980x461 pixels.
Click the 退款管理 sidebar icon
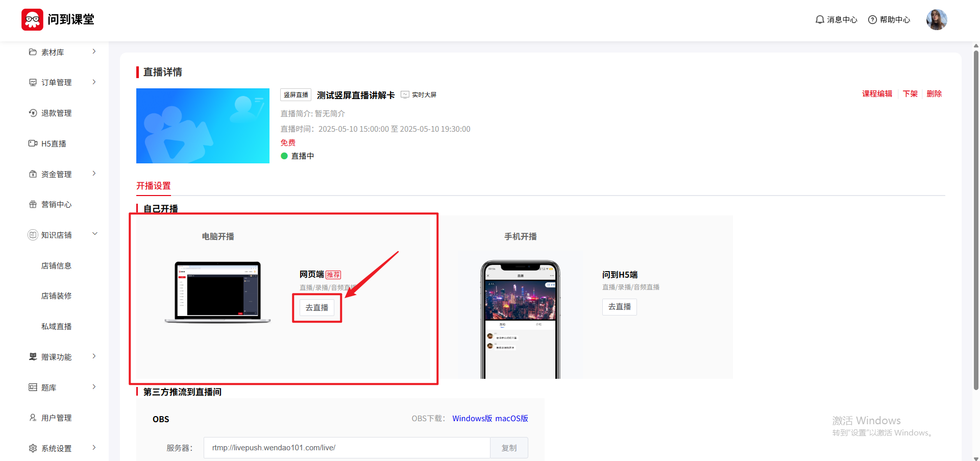click(33, 113)
